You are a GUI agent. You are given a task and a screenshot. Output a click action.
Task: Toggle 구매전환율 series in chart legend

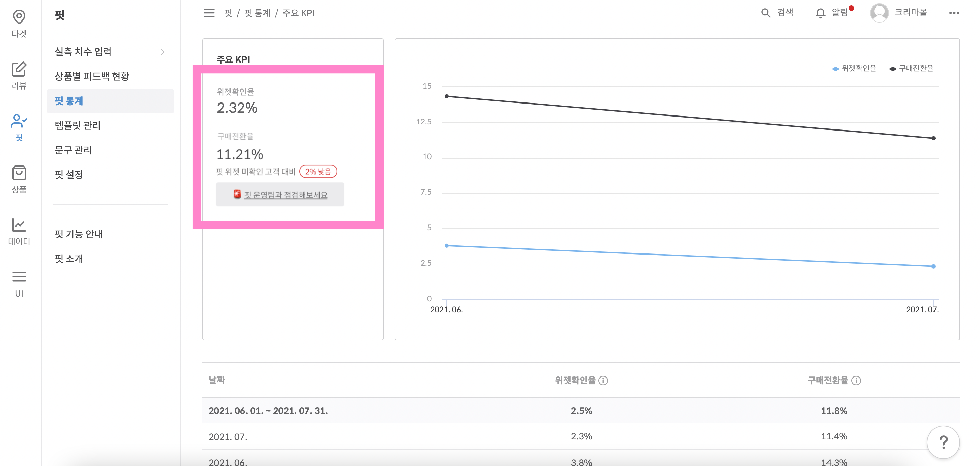[912, 68]
